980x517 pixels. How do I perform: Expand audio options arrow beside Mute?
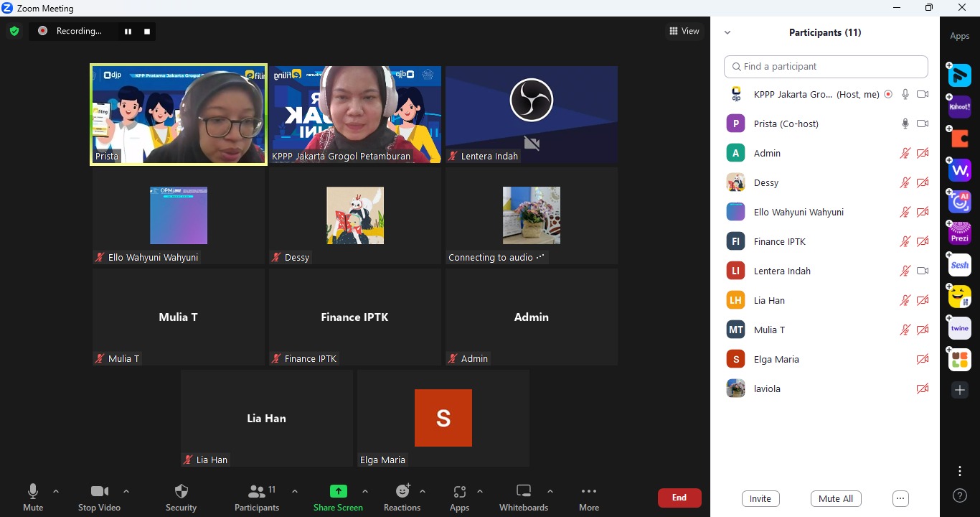tap(56, 492)
